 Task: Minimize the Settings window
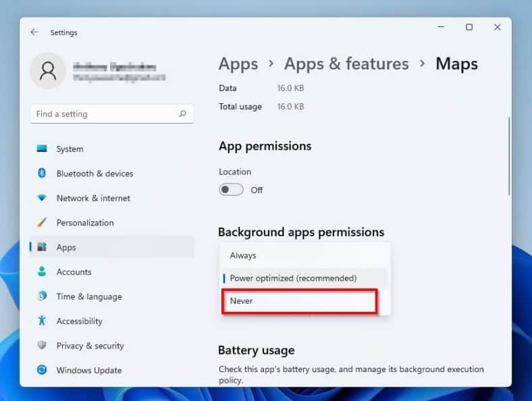point(441,27)
